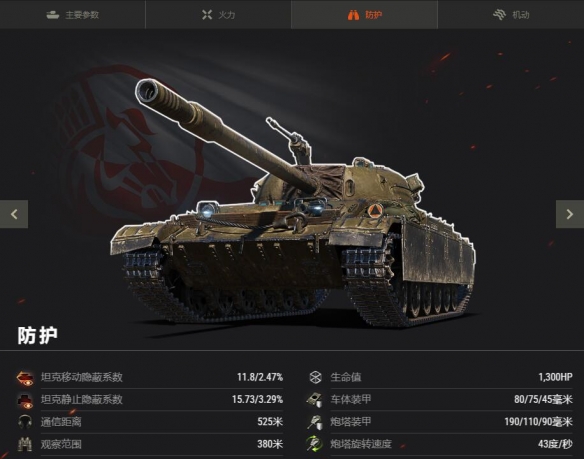Click the hull armor icon beside 车体装甲
The image size is (584, 459).
coord(315,400)
